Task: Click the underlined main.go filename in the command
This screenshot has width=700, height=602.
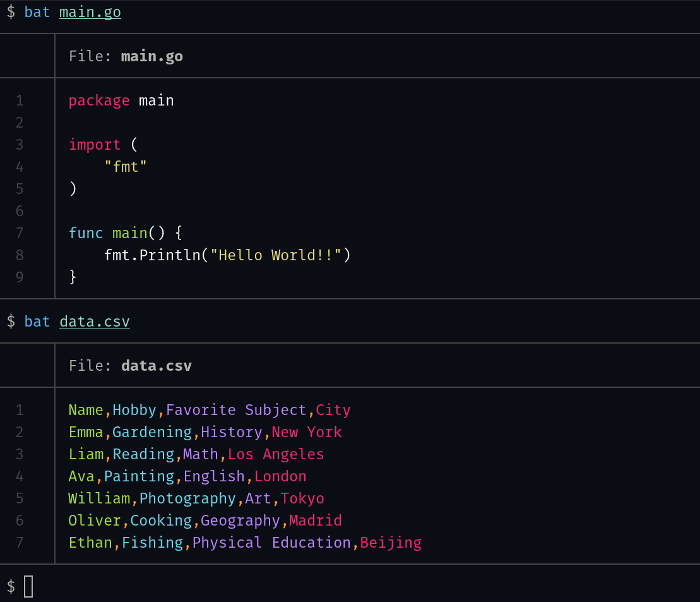Action: click(90, 13)
